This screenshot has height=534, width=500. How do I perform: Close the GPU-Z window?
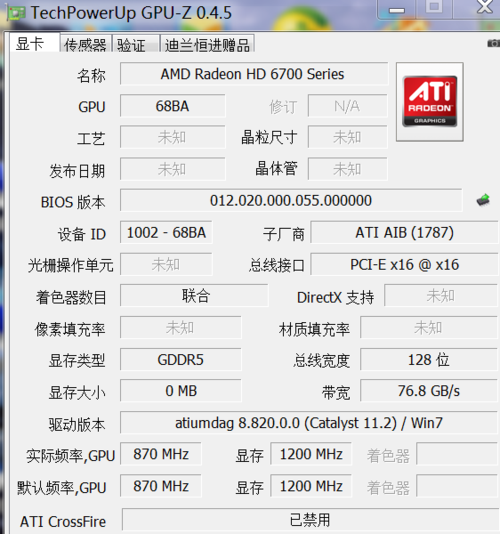pos(485,7)
